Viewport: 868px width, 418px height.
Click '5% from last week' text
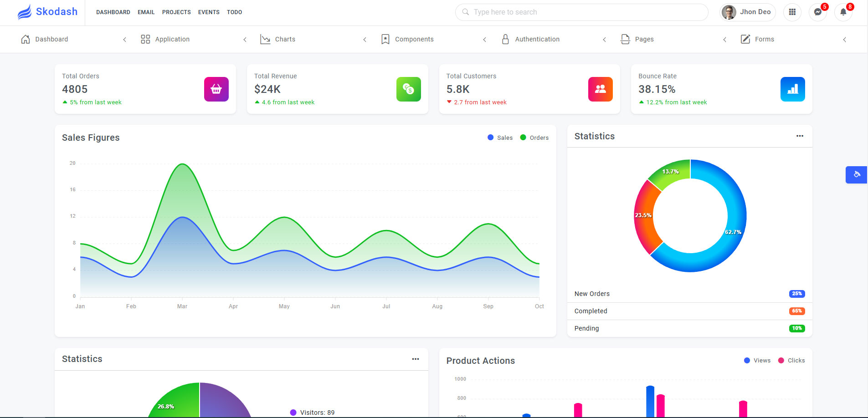(x=96, y=102)
